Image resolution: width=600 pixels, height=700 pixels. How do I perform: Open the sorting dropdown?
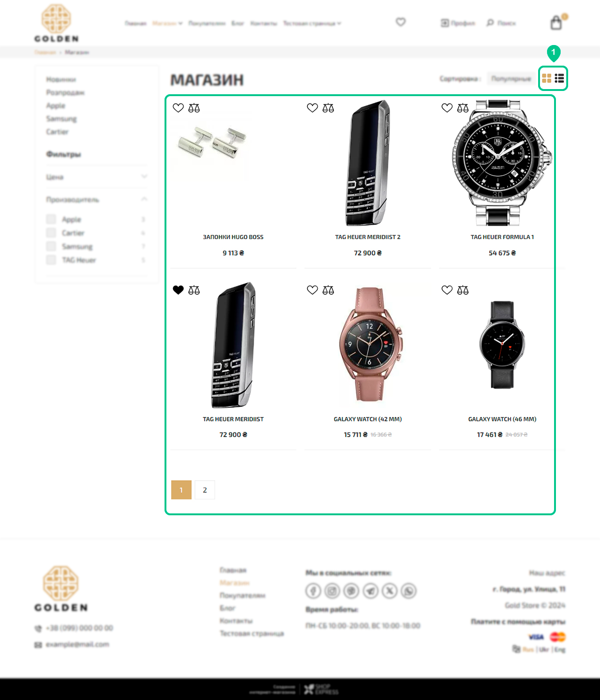[511, 78]
